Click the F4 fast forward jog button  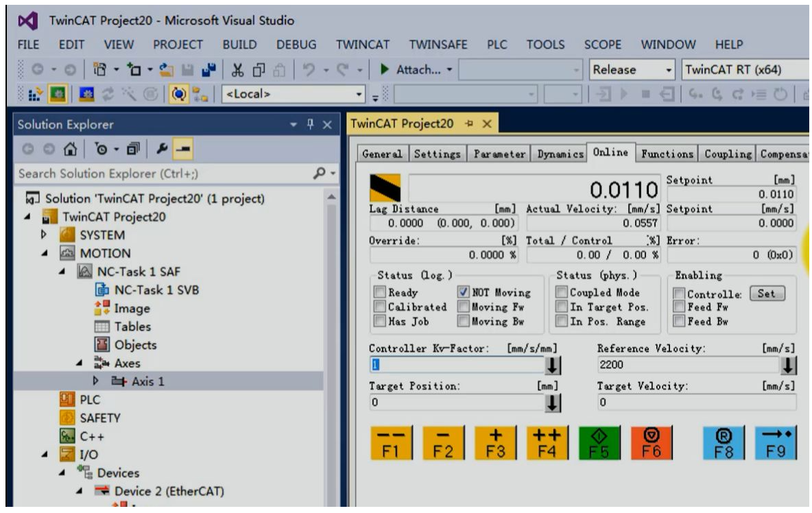pos(547,443)
